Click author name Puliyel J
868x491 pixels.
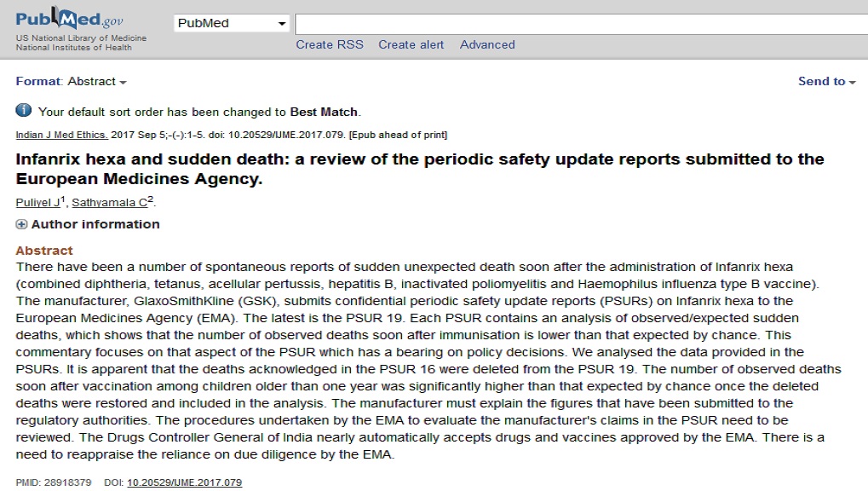37,202
